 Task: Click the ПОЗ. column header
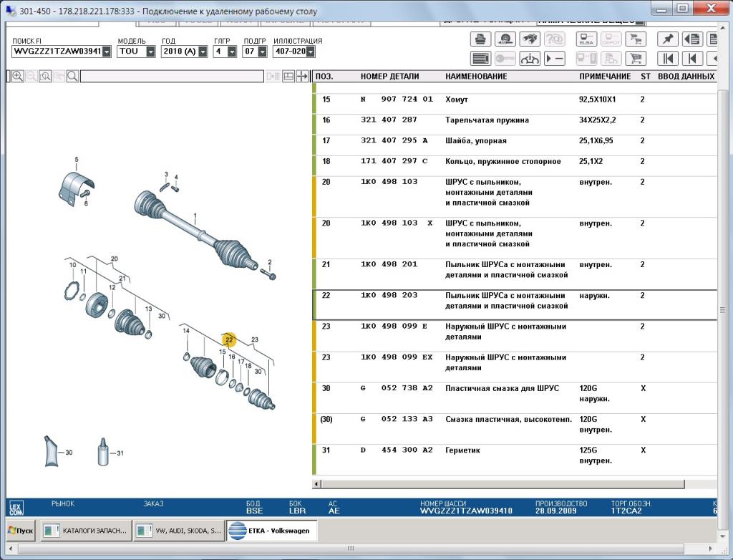tap(324, 76)
